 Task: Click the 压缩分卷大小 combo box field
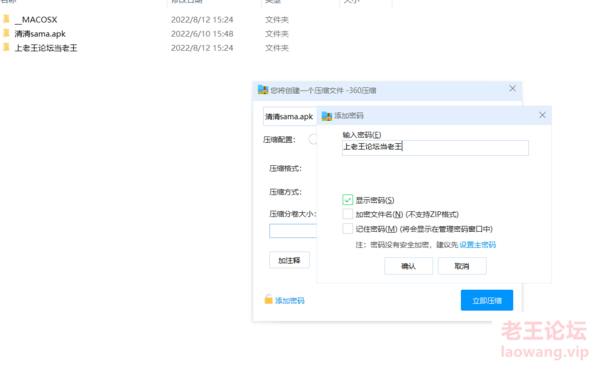[x=293, y=231]
